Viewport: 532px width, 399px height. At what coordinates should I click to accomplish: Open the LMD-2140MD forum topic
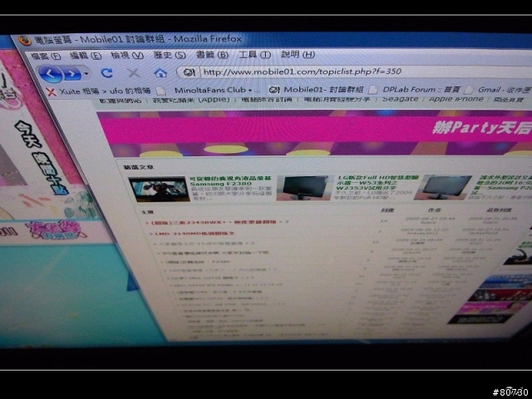coord(194,234)
